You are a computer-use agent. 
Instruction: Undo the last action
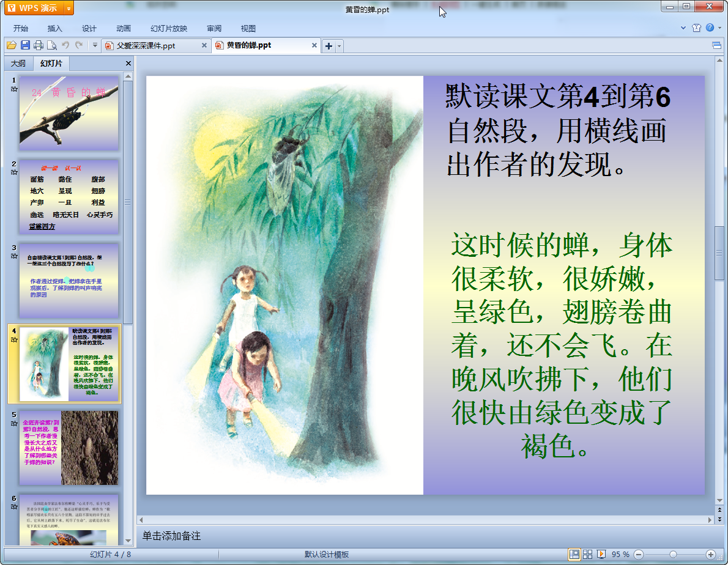point(65,45)
